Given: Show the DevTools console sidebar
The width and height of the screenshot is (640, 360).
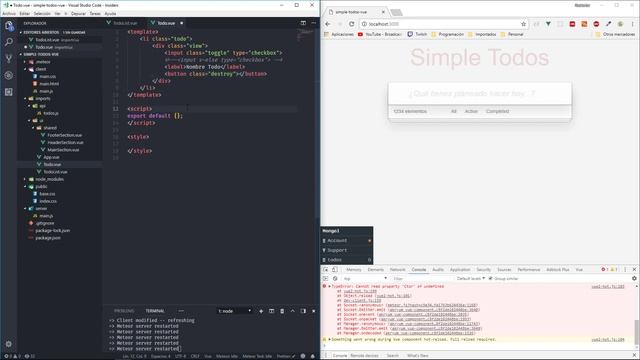Looking at the screenshot, I should click(325, 279).
